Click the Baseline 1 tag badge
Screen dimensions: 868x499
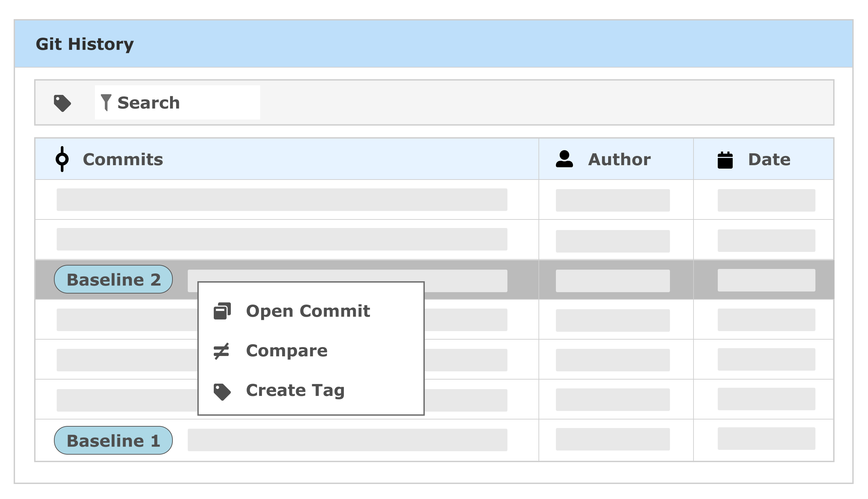pyautogui.click(x=113, y=440)
